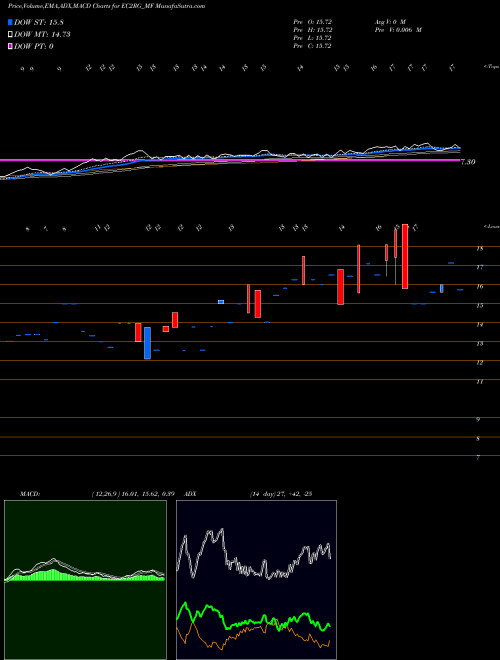The height and width of the screenshot is (660, 500).
Task: Click the price axis label 7
Action: [478, 458]
